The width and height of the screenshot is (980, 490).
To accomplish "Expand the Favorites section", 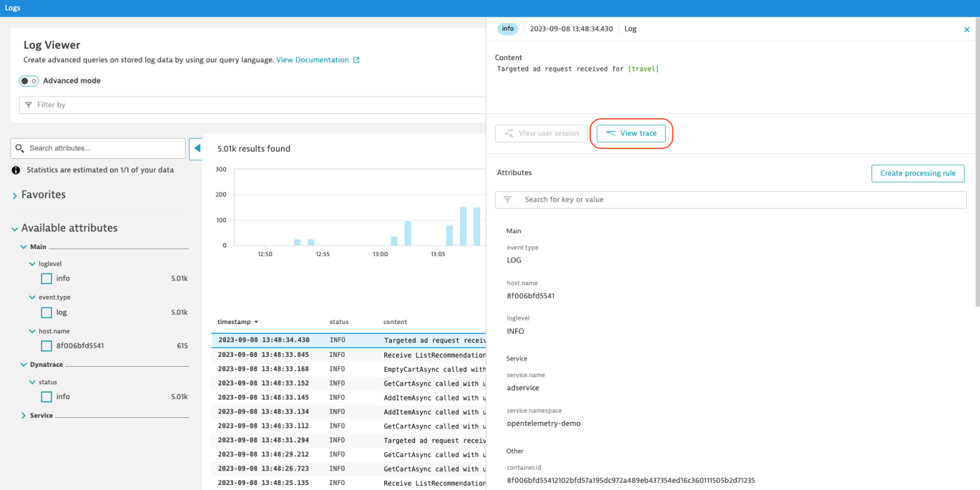I will point(14,194).
